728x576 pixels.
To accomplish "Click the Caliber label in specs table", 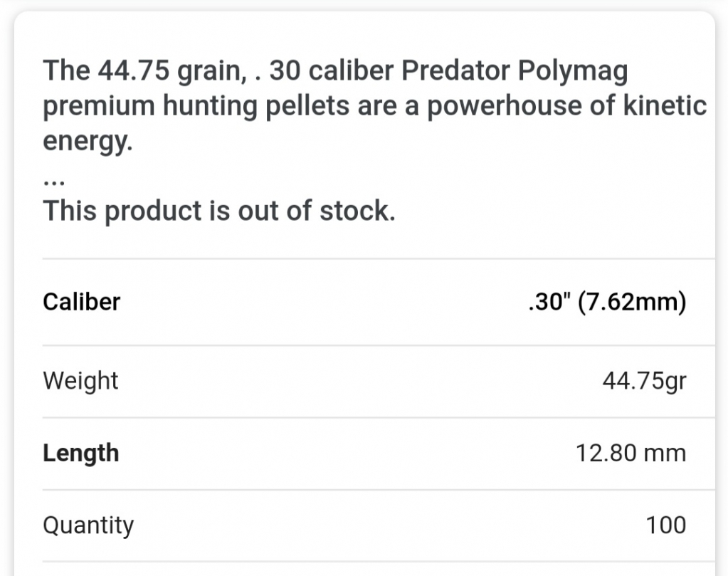I will click(82, 302).
